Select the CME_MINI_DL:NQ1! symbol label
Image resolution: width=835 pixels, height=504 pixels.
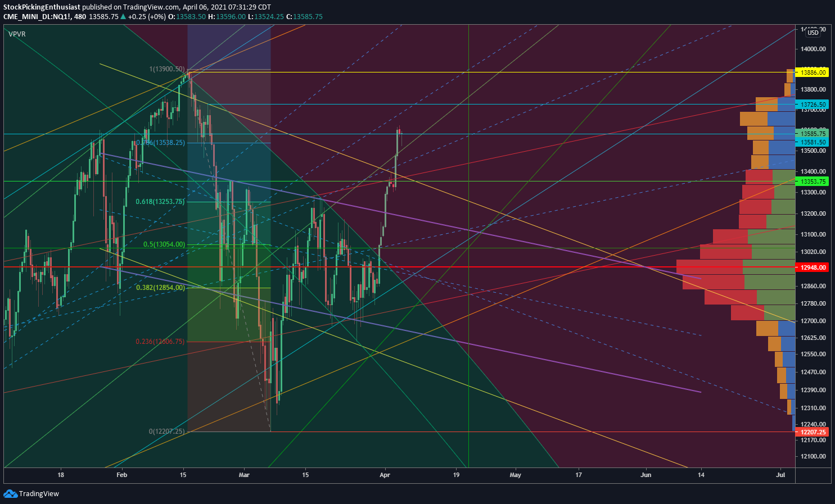tap(37, 17)
